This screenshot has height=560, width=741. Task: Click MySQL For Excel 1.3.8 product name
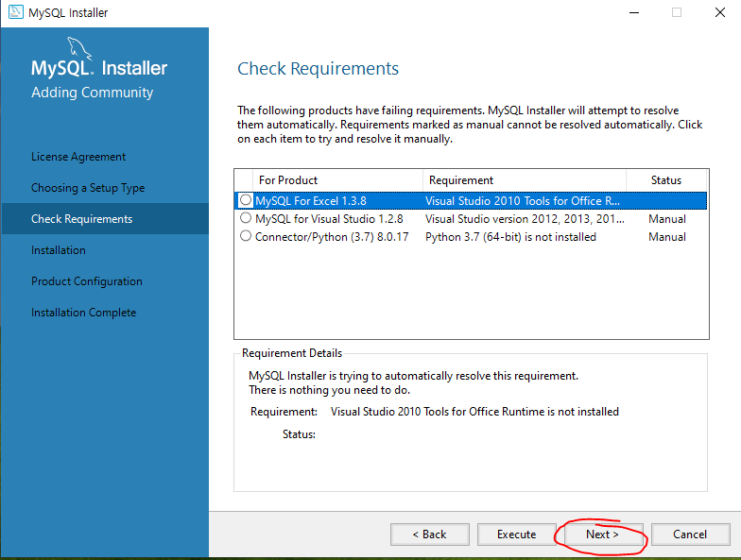pyautogui.click(x=310, y=200)
